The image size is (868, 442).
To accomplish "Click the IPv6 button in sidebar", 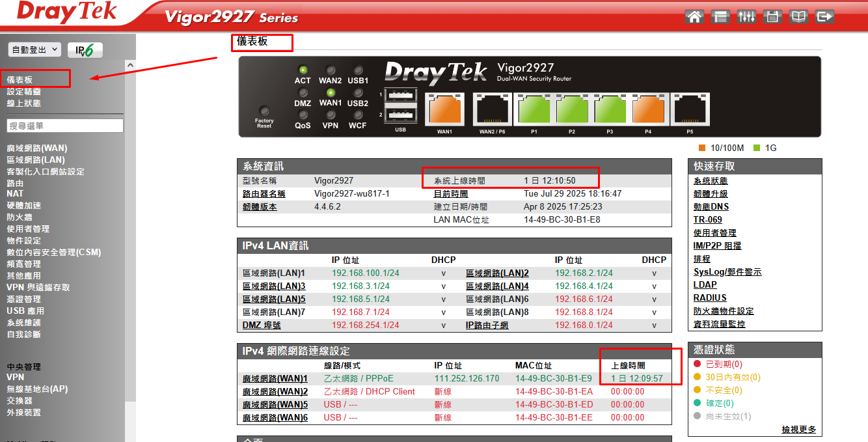I will pos(85,50).
